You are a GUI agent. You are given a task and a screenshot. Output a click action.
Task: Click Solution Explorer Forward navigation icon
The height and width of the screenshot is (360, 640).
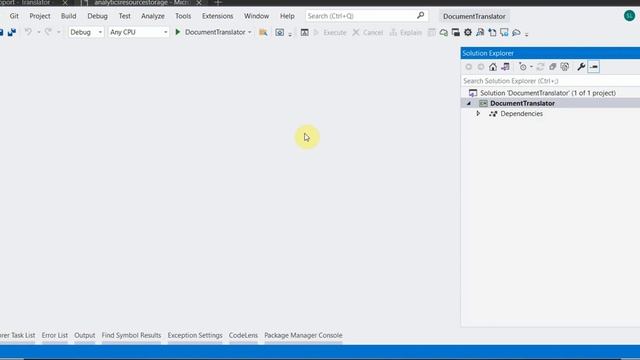(481, 67)
